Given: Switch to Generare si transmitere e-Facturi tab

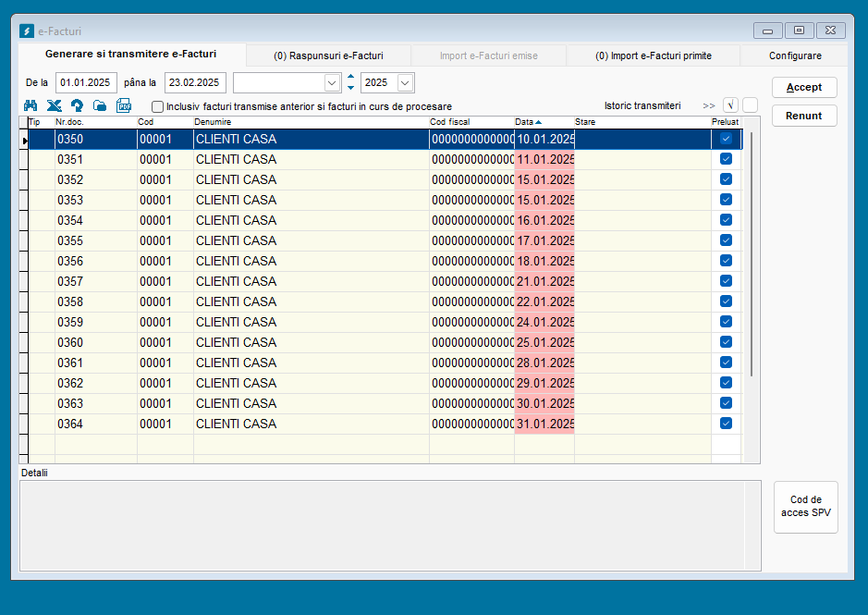Looking at the screenshot, I should click(131, 55).
